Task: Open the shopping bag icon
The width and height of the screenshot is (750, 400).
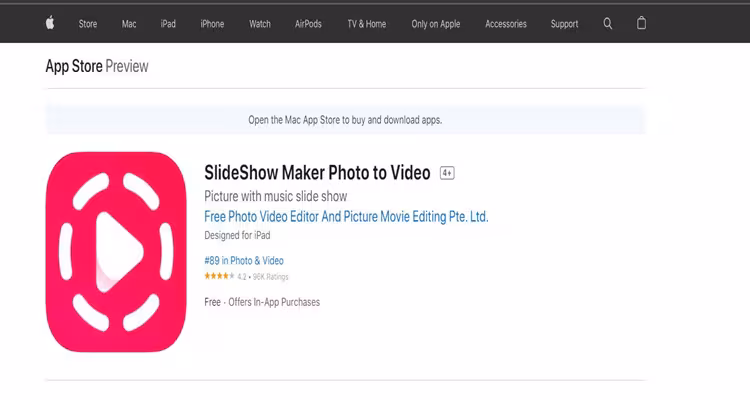Action: [642, 23]
